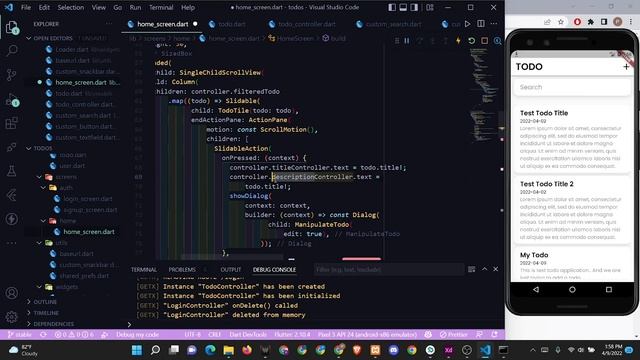Tap the Search field in TODO app
The height and width of the screenshot is (360, 640).
click(x=572, y=87)
